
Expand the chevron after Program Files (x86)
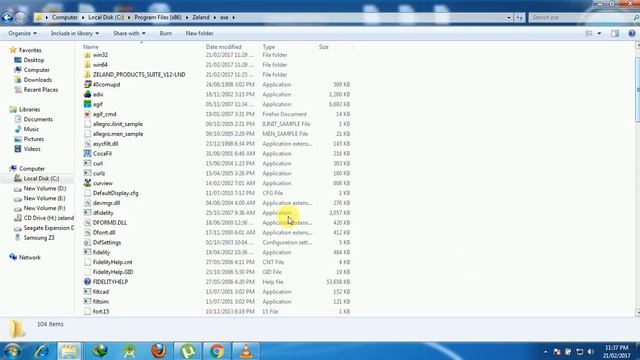[x=187, y=18]
